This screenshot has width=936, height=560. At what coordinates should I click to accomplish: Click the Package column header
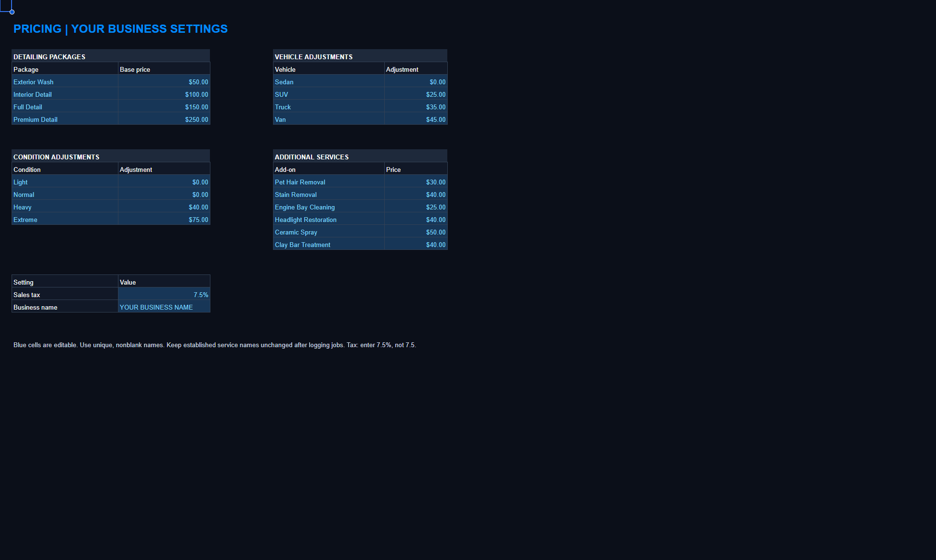[65, 69]
